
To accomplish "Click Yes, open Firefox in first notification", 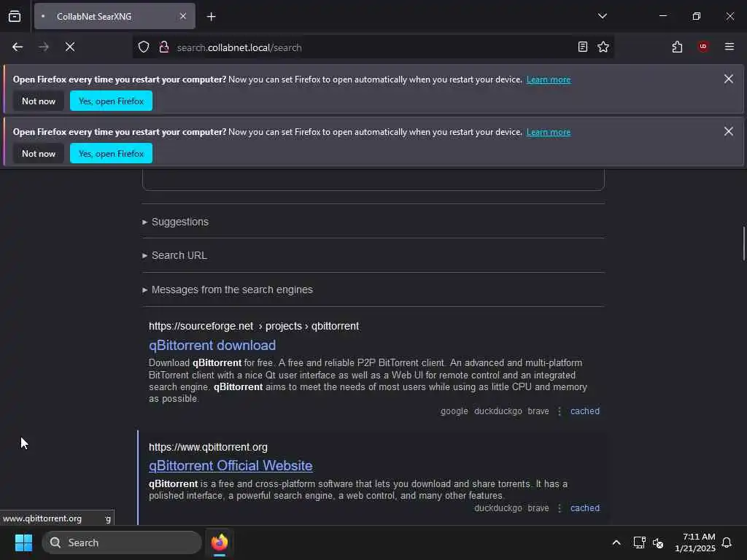I will 111,101.
